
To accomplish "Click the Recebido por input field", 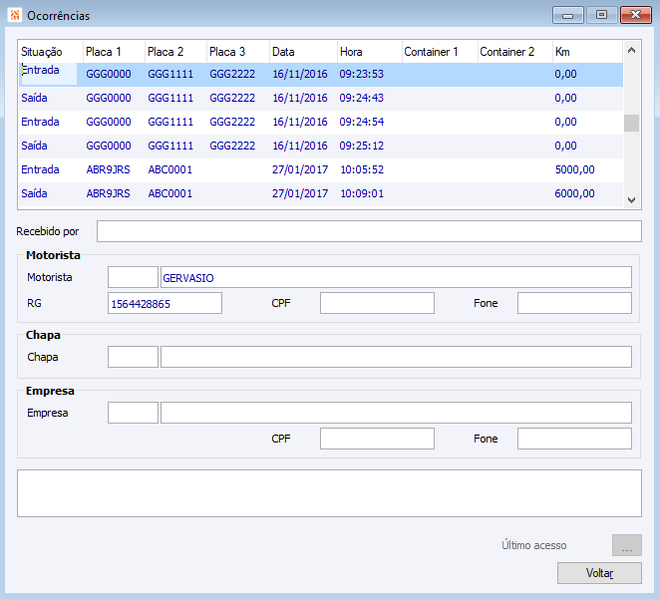I will tap(369, 231).
